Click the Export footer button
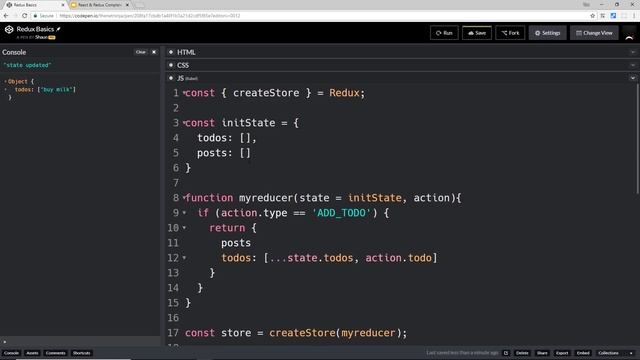 point(562,353)
